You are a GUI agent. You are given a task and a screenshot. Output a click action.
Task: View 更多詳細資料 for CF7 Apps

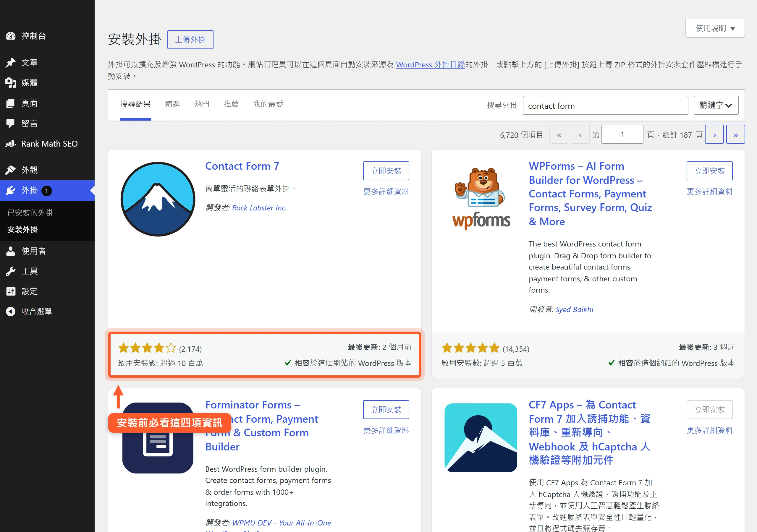coord(709,430)
